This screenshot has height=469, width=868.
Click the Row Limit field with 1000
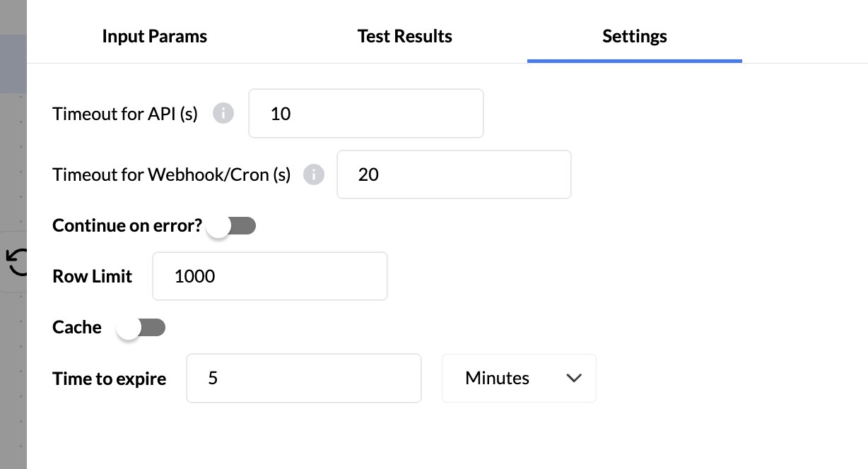click(x=269, y=276)
